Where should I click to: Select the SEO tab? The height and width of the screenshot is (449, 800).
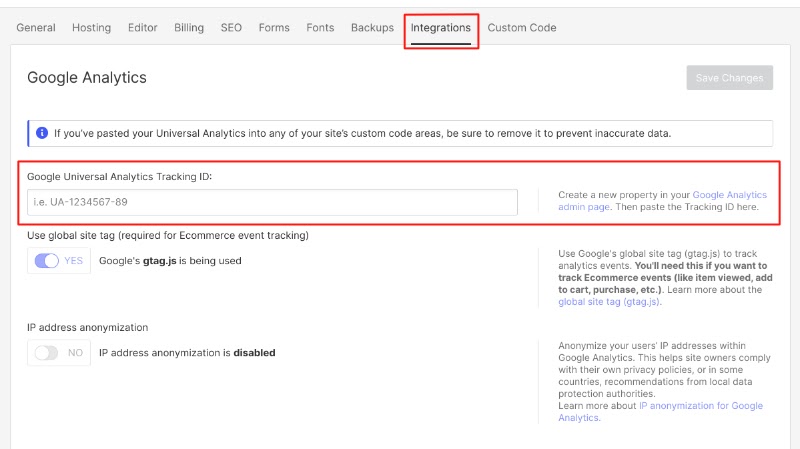[231, 28]
